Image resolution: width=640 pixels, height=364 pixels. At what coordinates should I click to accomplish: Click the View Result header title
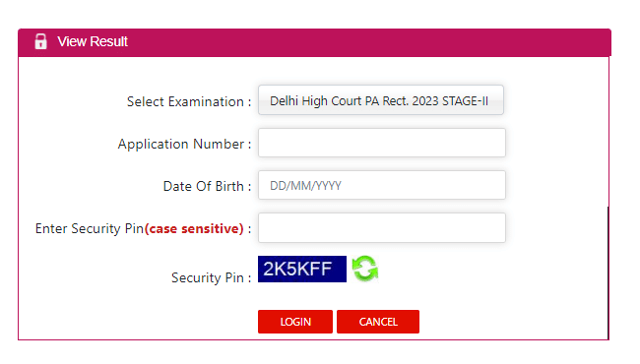point(93,41)
